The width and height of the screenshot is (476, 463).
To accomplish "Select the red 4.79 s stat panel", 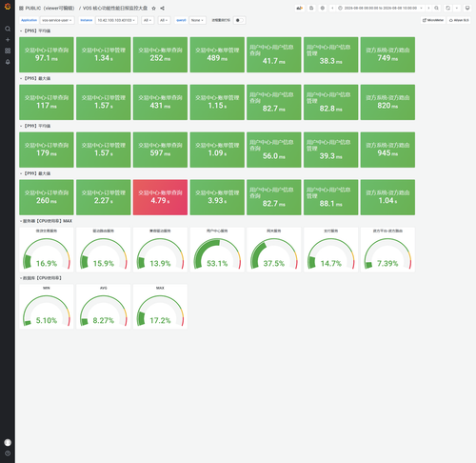I will click(x=160, y=197).
